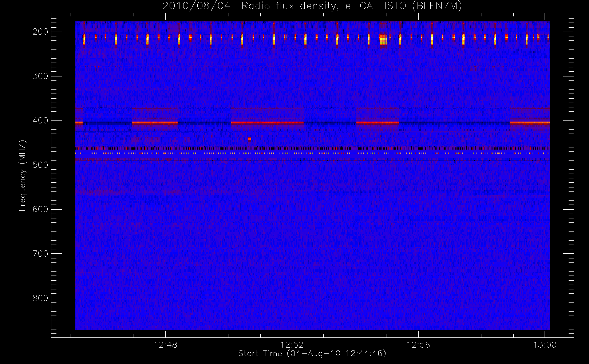
Task: Click the small red spot near 440 MHz
Action: point(249,139)
